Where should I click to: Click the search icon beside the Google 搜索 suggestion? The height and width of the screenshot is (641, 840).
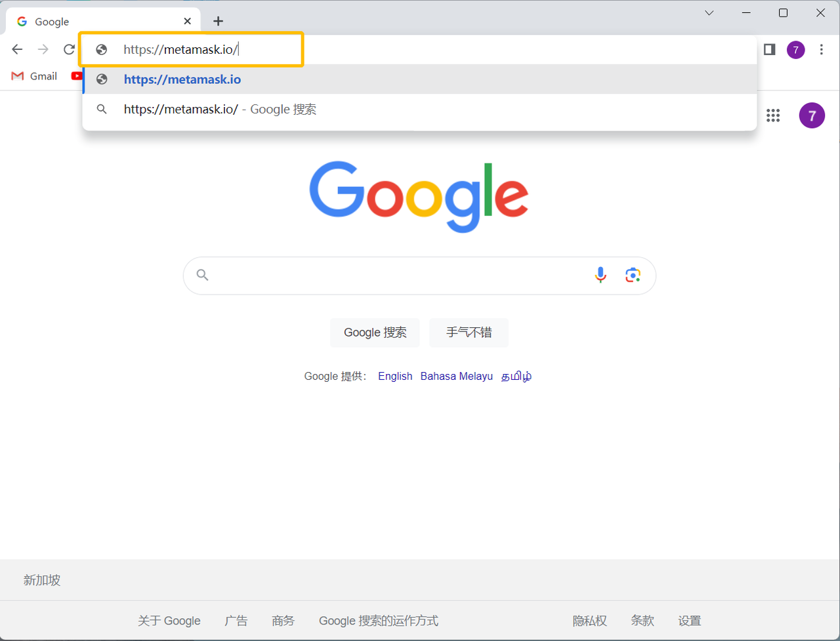click(102, 110)
